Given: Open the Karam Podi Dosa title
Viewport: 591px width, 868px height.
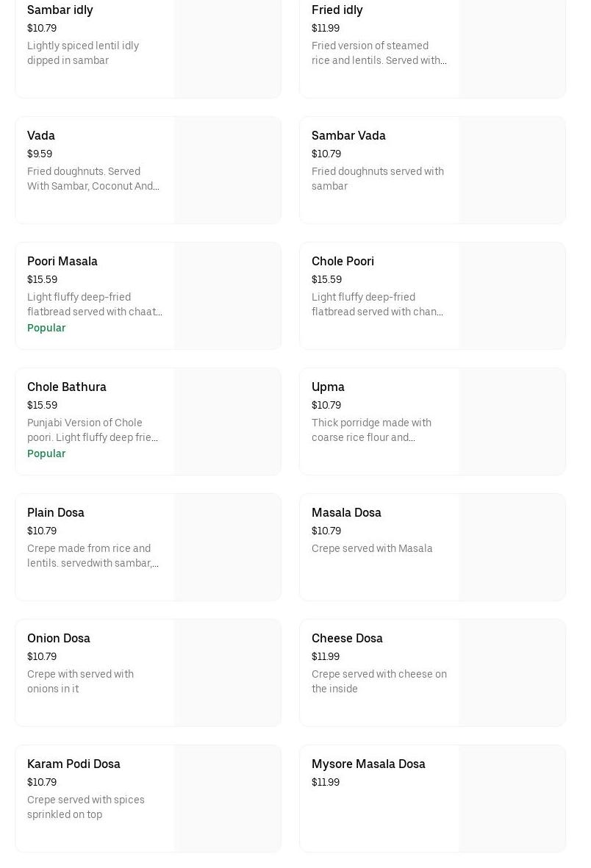Looking at the screenshot, I should tap(74, 764).
